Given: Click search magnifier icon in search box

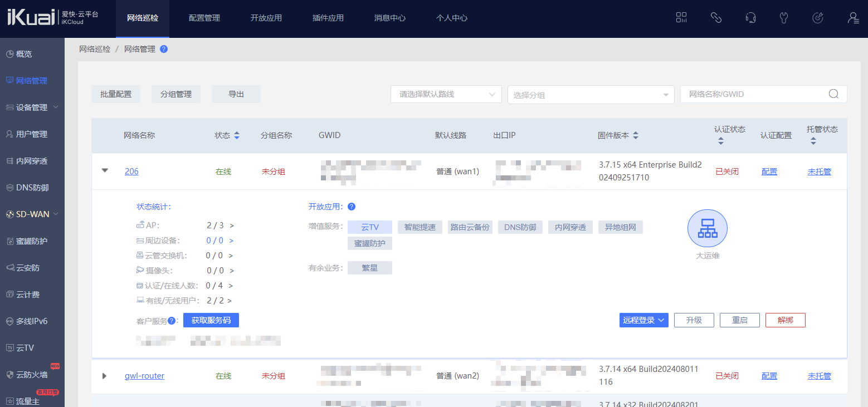Looking at the screenshot, I should pyautogui.click(x=833, y=94).
